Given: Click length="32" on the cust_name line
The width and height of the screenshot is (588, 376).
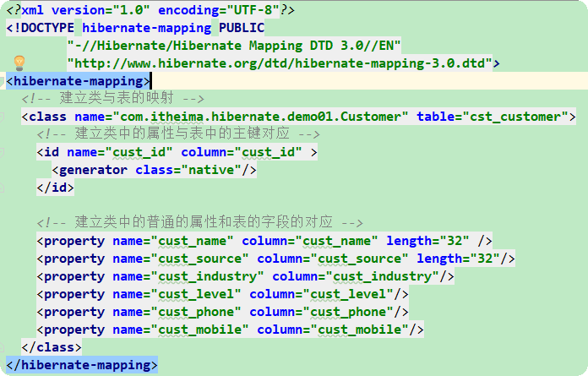Looking at the screenshot, I should (427, 241).
